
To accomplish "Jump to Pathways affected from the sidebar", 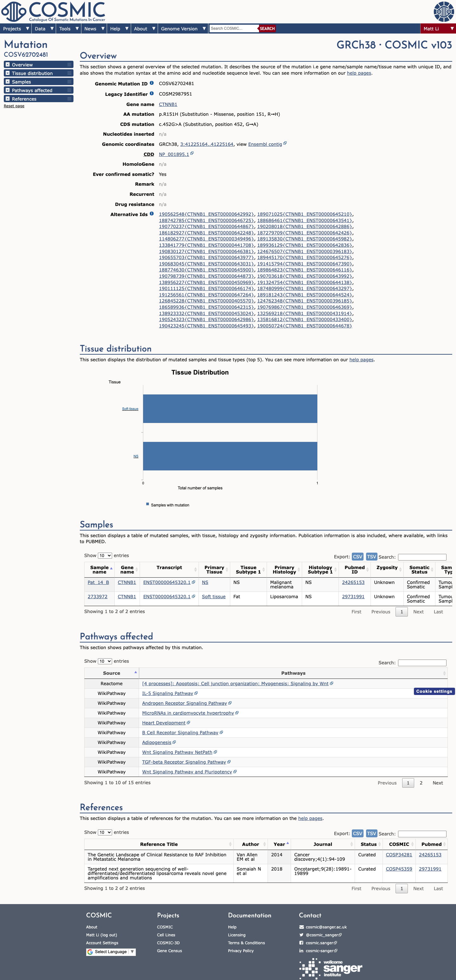I will click(x=32, y=90).
